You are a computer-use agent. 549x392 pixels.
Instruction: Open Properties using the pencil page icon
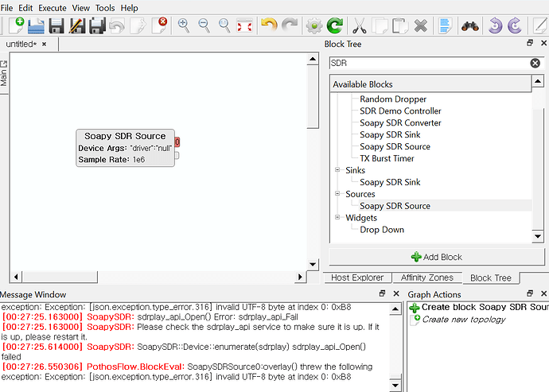[x=541, y=25]
